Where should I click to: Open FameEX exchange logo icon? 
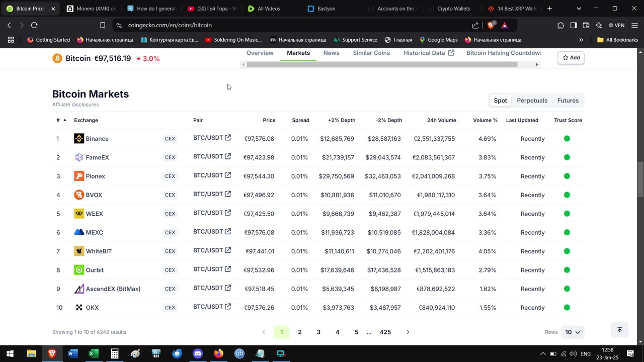coord(79,157)
